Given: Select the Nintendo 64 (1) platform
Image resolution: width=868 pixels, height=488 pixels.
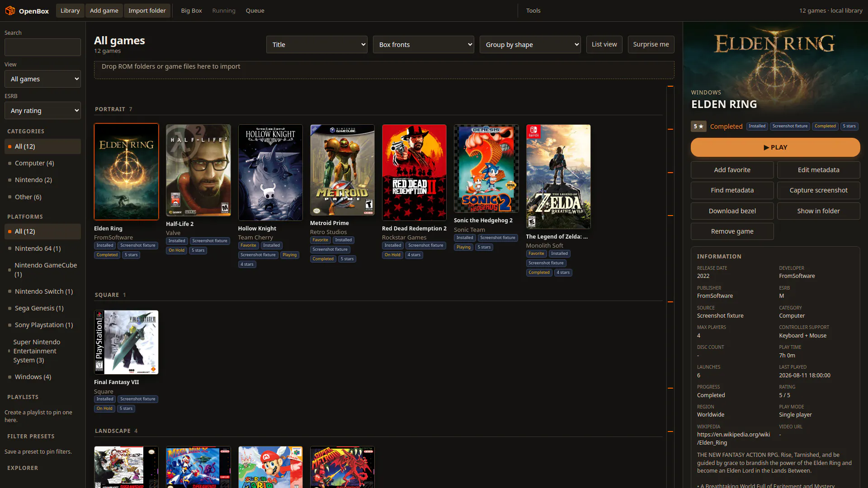Looking at the screenshot, I should tap(42, 249).
